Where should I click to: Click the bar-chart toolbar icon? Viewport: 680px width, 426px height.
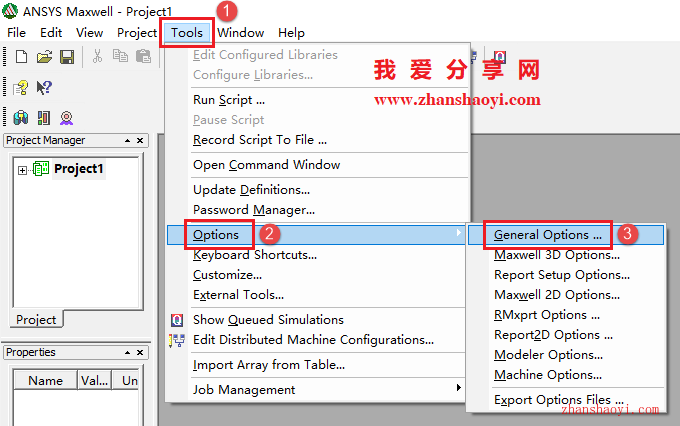pos(43,118)
